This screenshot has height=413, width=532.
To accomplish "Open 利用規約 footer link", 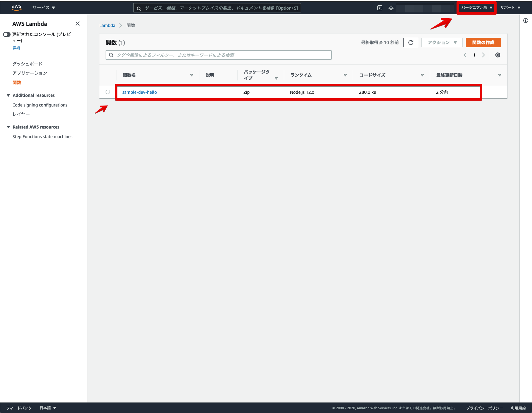I will point(518,408).
